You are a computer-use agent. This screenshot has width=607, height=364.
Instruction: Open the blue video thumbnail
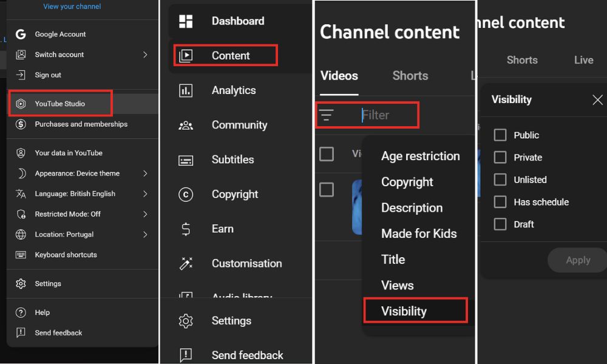(357, 207)
